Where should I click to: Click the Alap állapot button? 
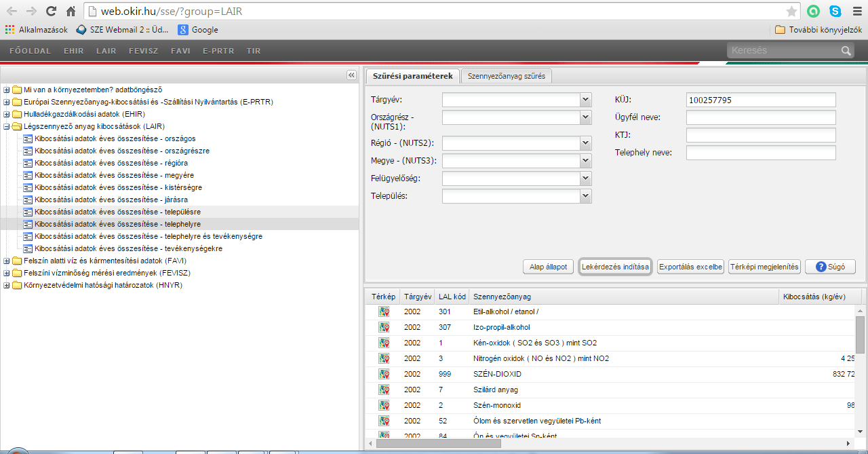(549, 267)
